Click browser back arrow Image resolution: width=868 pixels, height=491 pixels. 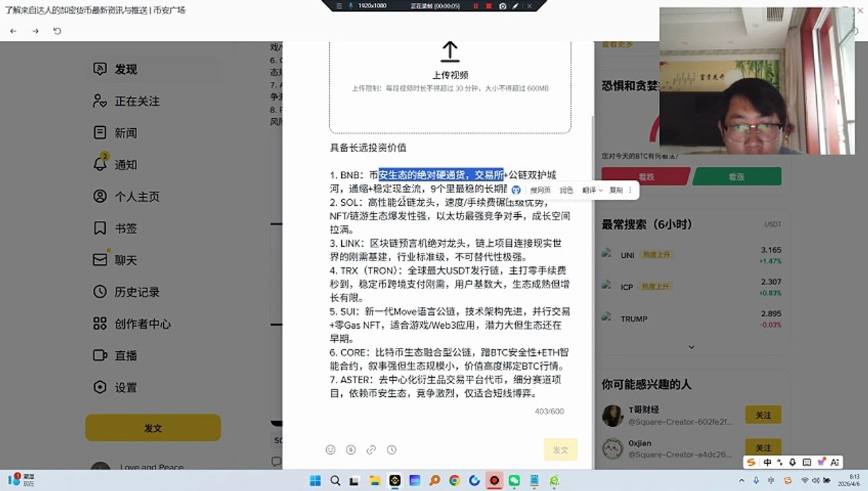point(14,31)
